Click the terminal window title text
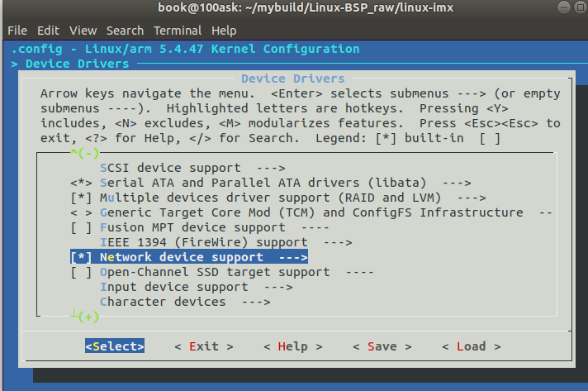This screenshot has height=391, width=588. (306, 7)
